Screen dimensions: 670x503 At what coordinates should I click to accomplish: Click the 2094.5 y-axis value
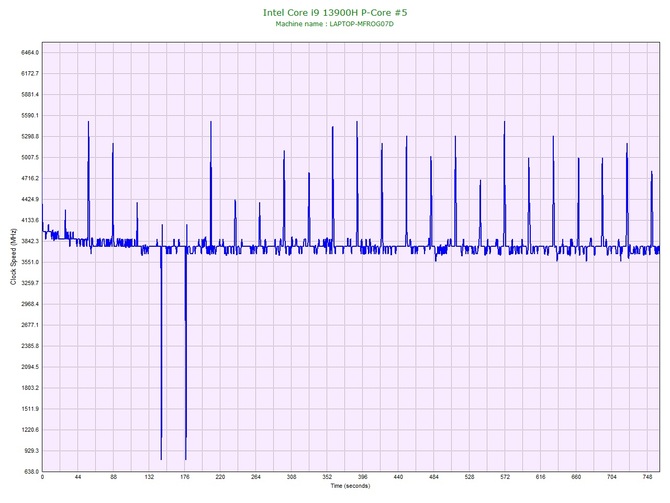[x=30, y=367]
